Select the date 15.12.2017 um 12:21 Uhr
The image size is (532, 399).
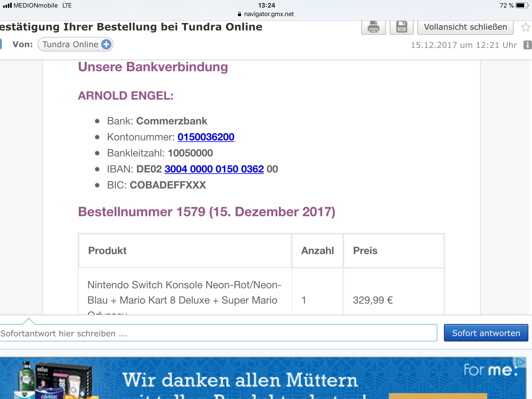click(x=464, y=45)
